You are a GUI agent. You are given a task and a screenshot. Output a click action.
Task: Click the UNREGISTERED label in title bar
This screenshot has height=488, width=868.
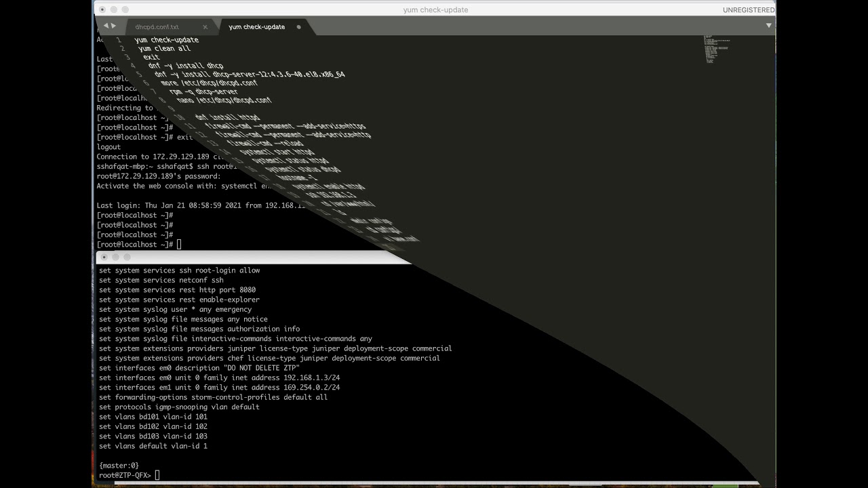[x=748, y=10]
